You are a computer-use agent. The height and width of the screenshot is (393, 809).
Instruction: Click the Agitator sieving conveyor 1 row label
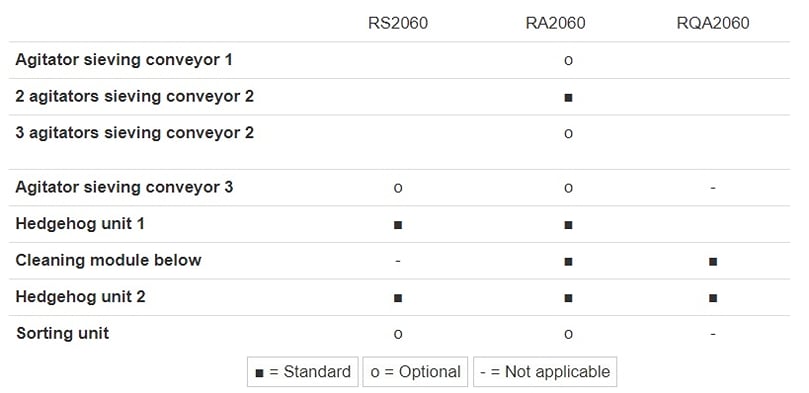(124, 60)
